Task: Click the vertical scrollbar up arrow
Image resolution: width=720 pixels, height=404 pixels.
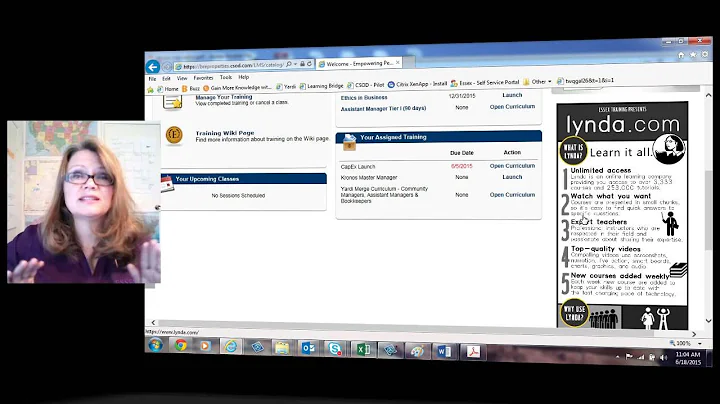Action: pyautogui.click(x=709, y=95)
